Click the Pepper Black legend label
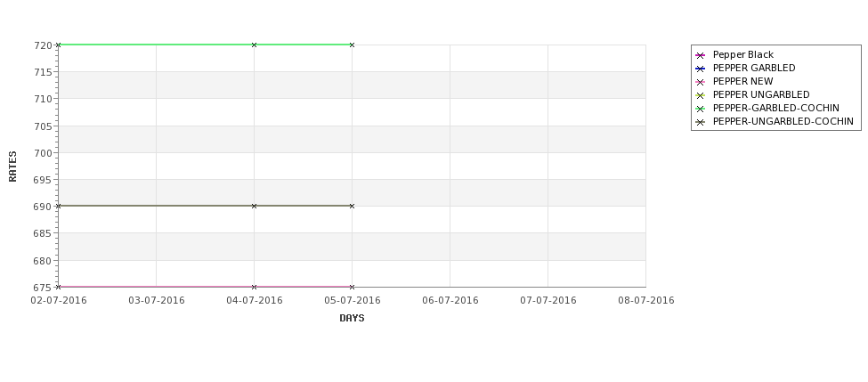This screenshot has width=868, height=382. 742,55
